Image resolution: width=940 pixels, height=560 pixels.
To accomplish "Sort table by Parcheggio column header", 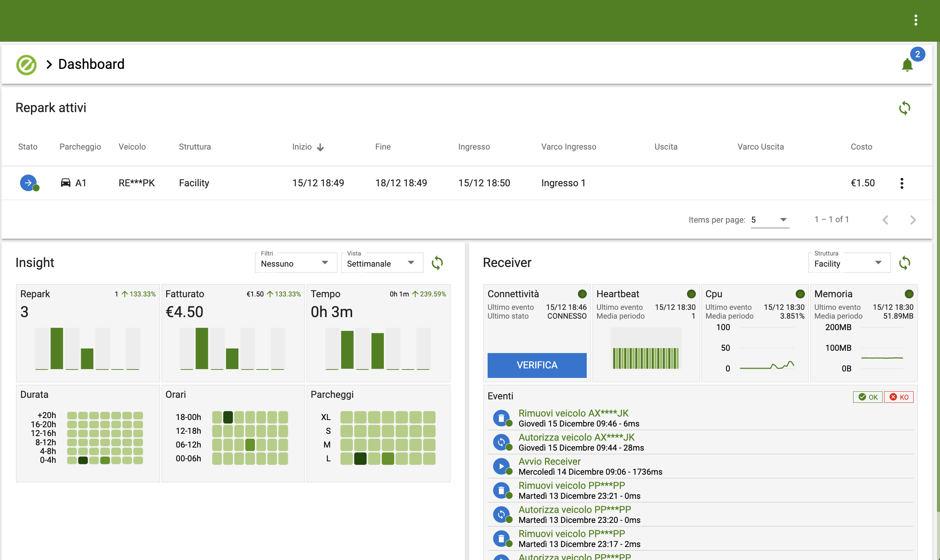I will tap(80, 147).
